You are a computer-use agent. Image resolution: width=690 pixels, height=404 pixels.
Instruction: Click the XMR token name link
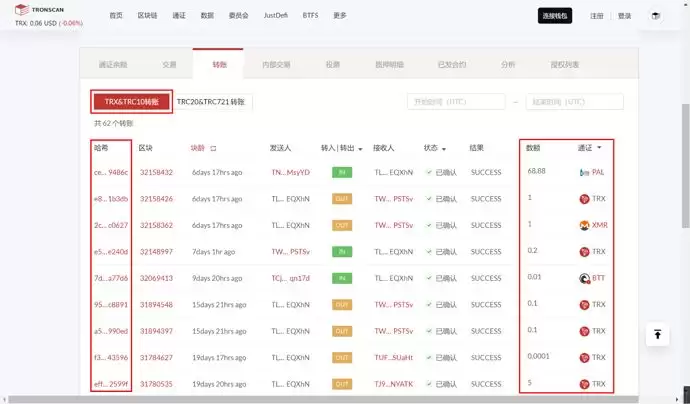coord(599,225)
